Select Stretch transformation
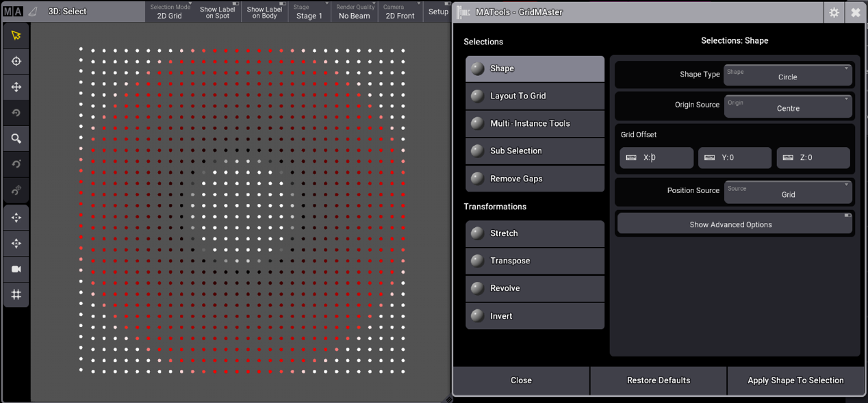The image size is (868, 403). coord(535,233)
